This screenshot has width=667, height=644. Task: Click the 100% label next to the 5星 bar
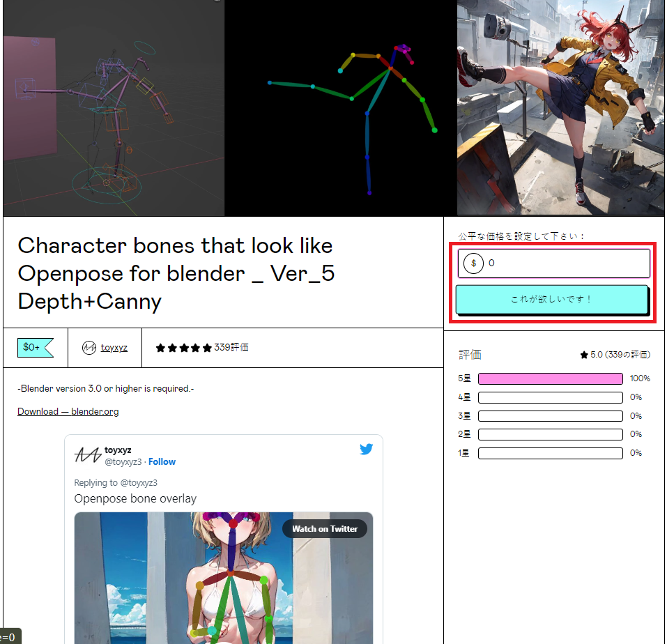pos(640,378)
